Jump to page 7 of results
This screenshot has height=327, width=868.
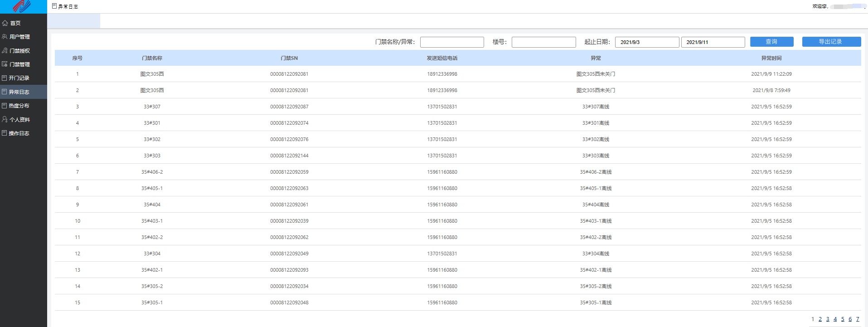[858, 319]
